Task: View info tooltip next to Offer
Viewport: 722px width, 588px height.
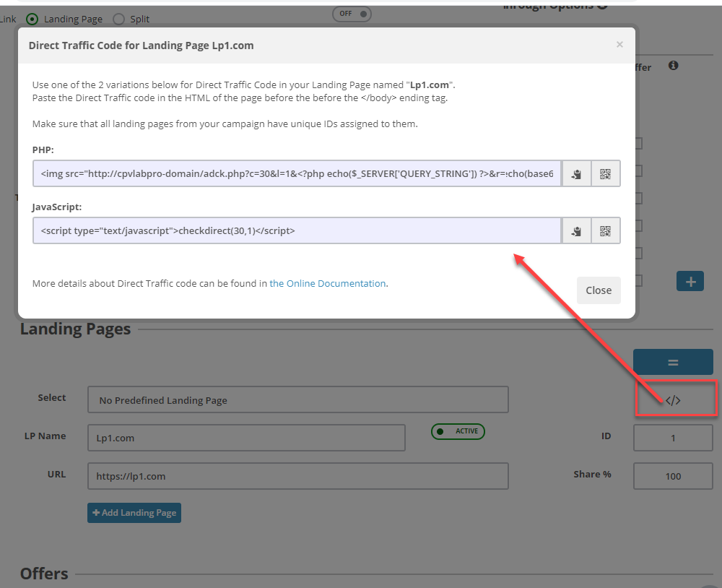Action: click(671, 66)
